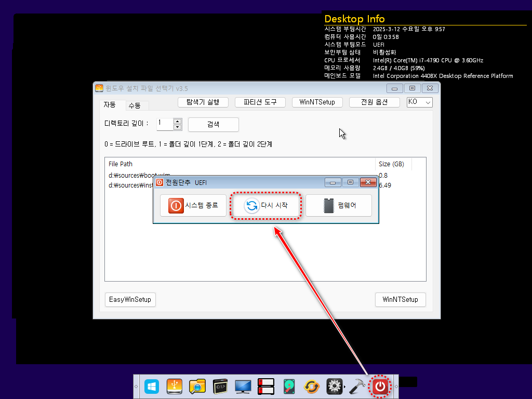The width and height of the screenshot is (532, 399).
Task: Close the 전원단추 UEFI dialog
Action: tap(368, 182)
